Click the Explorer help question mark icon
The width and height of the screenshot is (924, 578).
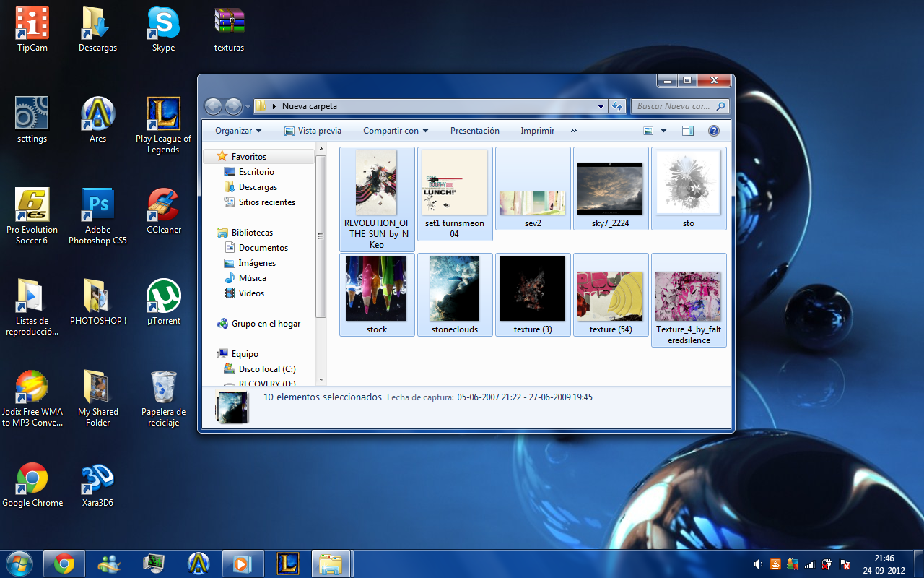714,131
